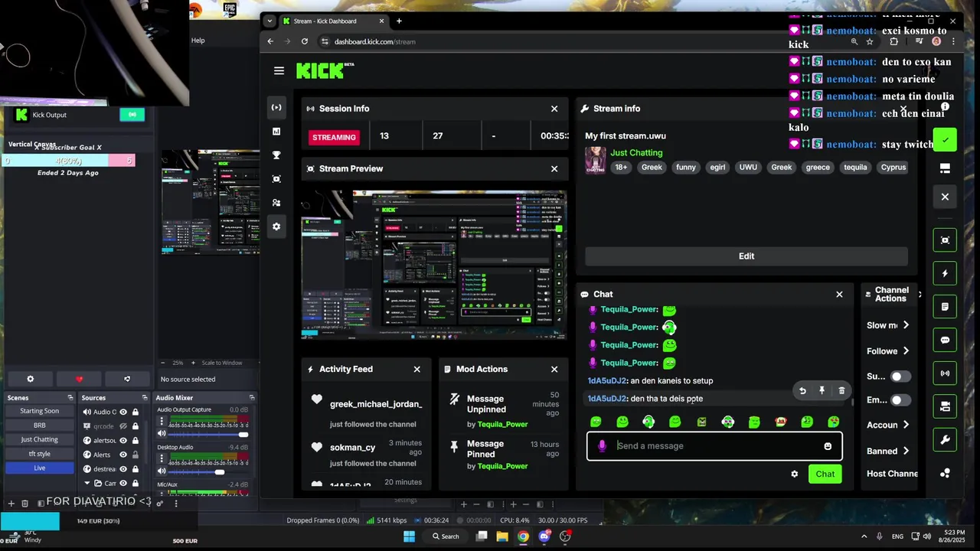Viewport: 980px width, 551px height.
Task: Hide the destream source
Action: [123, 468]
